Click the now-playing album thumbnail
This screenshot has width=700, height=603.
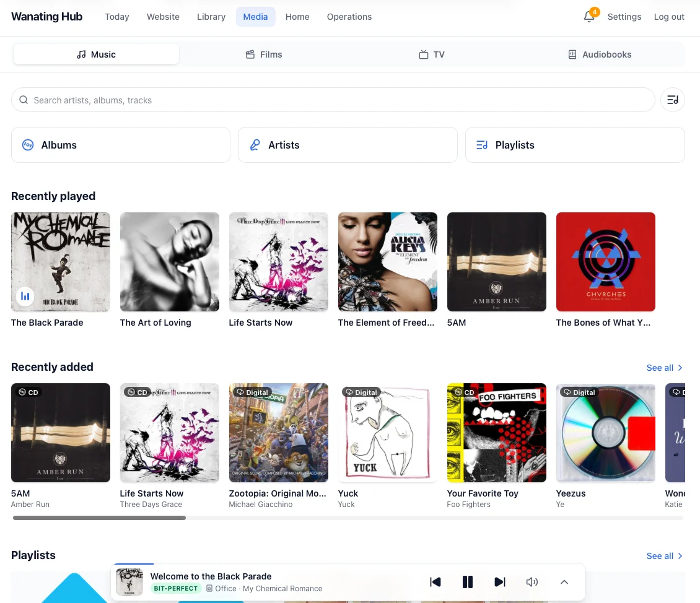coord(129,581)
